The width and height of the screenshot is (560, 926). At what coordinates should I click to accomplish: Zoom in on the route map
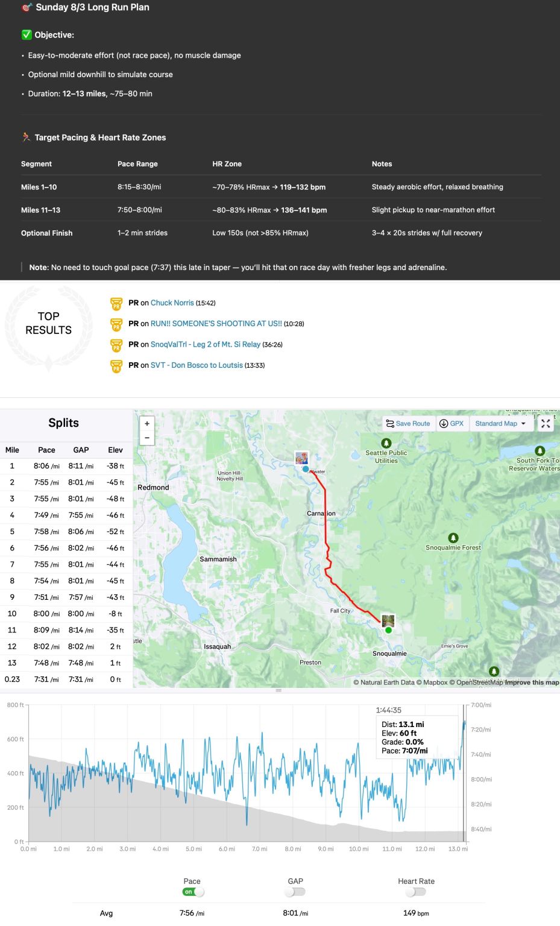point(147,423)
